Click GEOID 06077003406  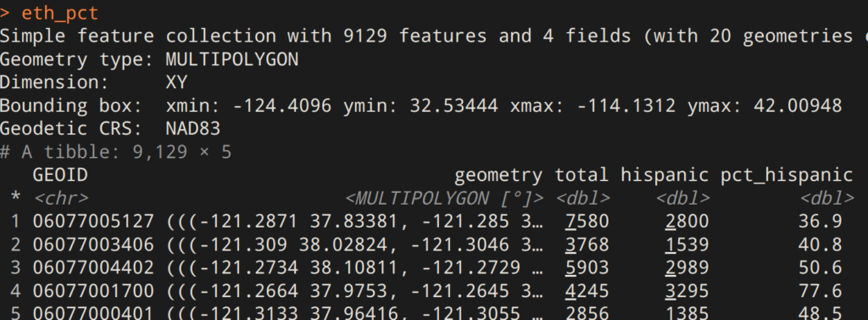click(x=93, y=244)
